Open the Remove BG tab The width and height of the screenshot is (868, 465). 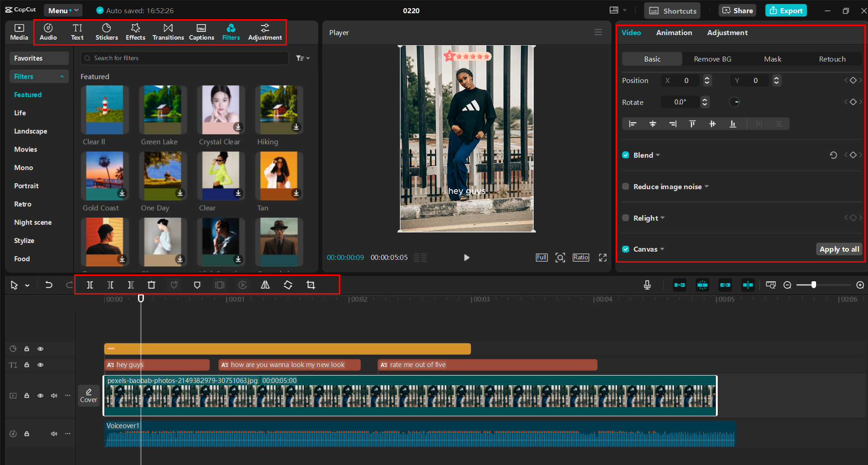click(x=712, y=59)
